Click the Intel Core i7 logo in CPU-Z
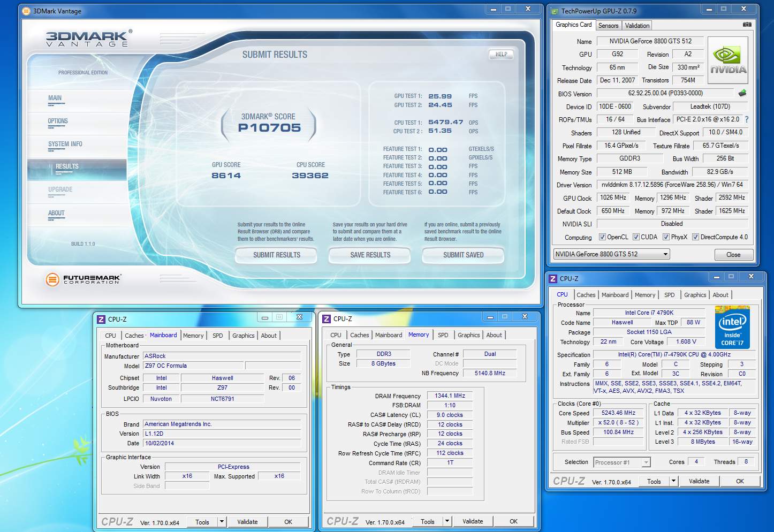 (x=732, y=327)
